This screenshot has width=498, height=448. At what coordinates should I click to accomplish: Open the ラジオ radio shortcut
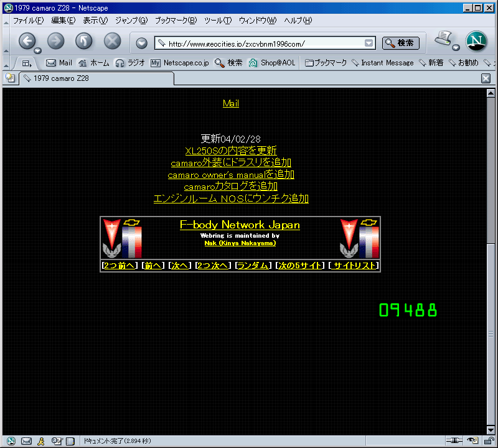[x=130, y=63]
